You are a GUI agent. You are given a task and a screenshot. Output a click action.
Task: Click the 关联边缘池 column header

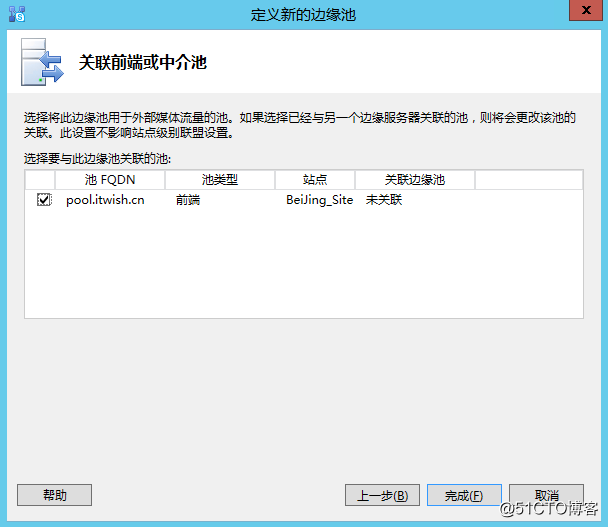(415, 180)
